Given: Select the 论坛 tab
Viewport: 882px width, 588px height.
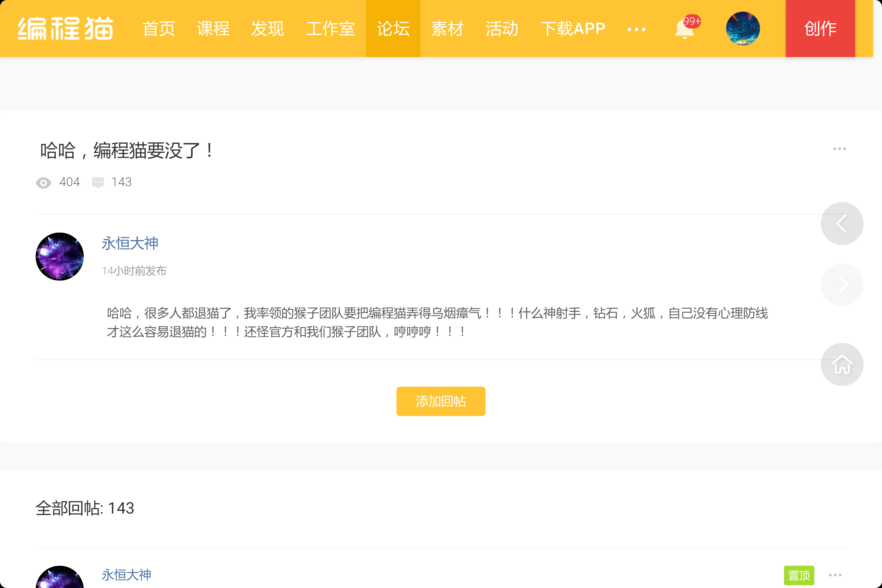Looking at the screenshot, I should coord(393,28).
